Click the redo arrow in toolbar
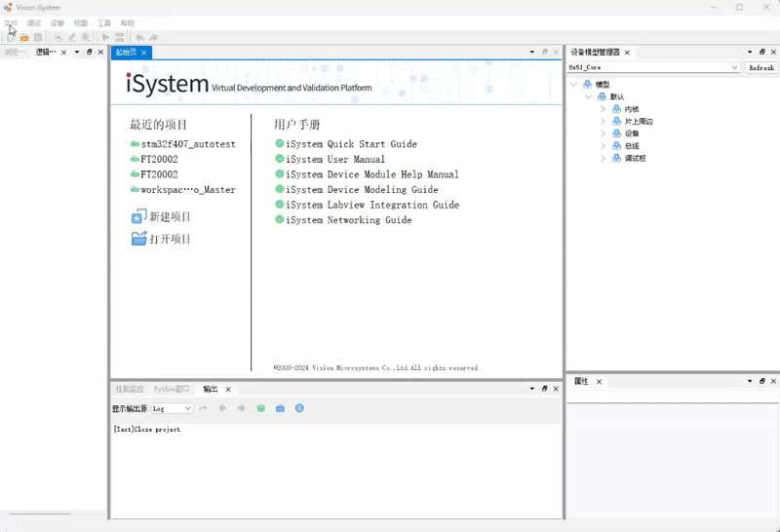 tap(153, 37)
